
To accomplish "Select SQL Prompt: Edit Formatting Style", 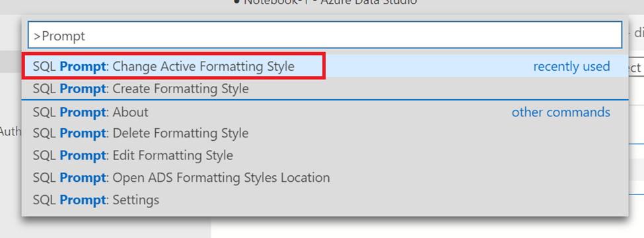I will 325,156.
